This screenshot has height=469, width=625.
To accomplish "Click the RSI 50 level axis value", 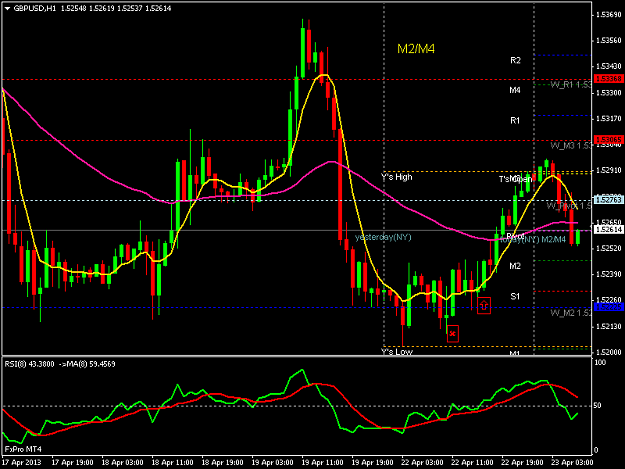I will click(x=597, y=406).
